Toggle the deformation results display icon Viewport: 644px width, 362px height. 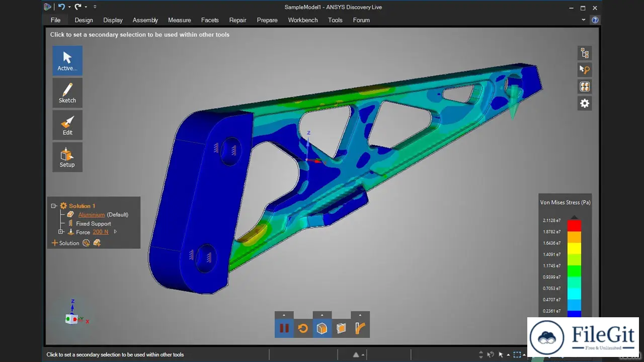tap(360, 328)
